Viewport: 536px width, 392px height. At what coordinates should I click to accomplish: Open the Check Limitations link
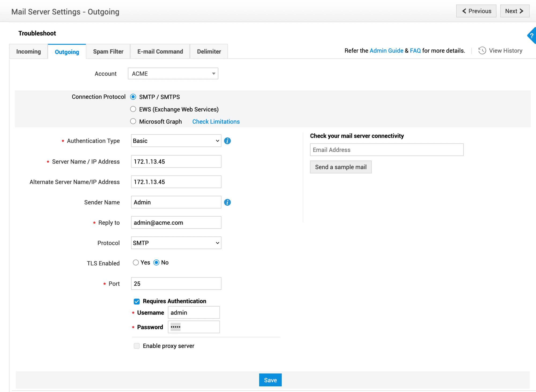coord(216,121)
